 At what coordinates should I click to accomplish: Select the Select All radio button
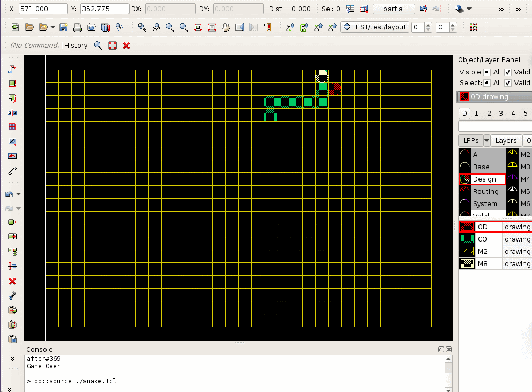point(487,83)
